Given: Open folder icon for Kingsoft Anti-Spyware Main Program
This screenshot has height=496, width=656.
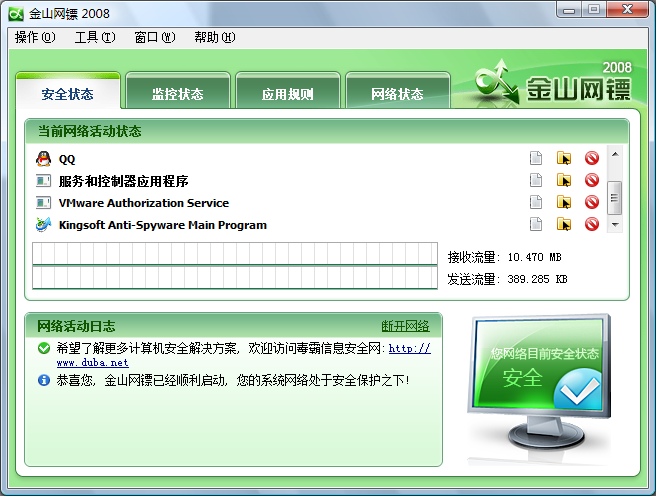Looking at the screenshot, I should [x=564, y=225].
